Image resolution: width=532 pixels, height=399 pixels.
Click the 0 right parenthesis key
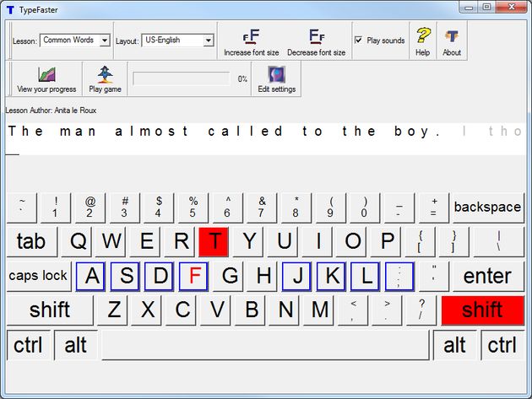coord(365,208)
